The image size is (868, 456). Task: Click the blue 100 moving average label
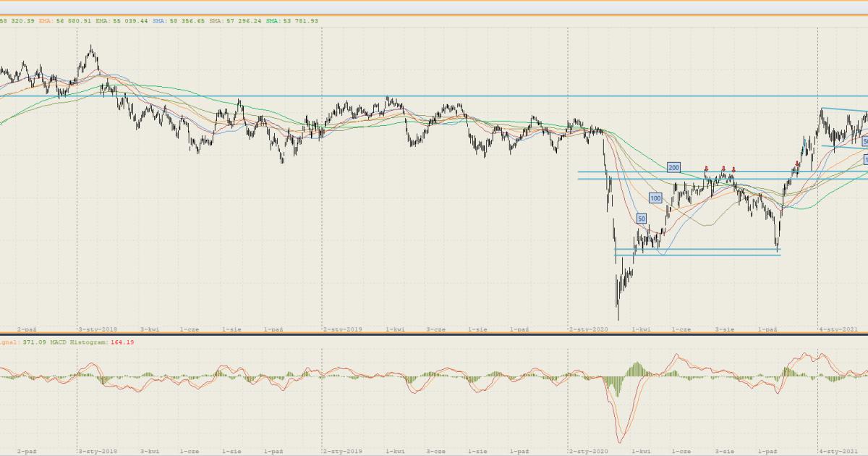[655, 198]
